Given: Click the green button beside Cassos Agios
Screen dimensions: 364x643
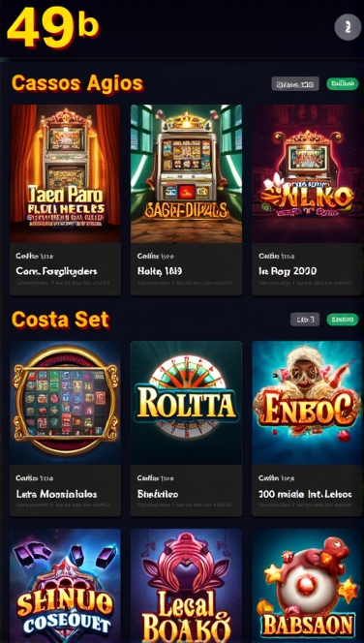Looking at the screenshot, I should click(x=343, y=83).
